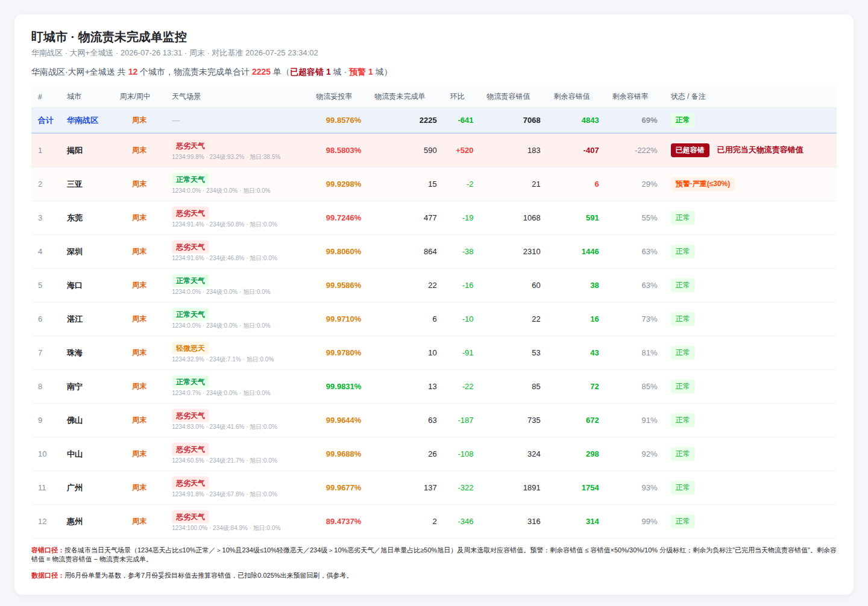Image resolution: width=868 pixels, height=606 pixels.
Task: Click 南宁's delivery rate 99.9831%
Action: point(344,387)
